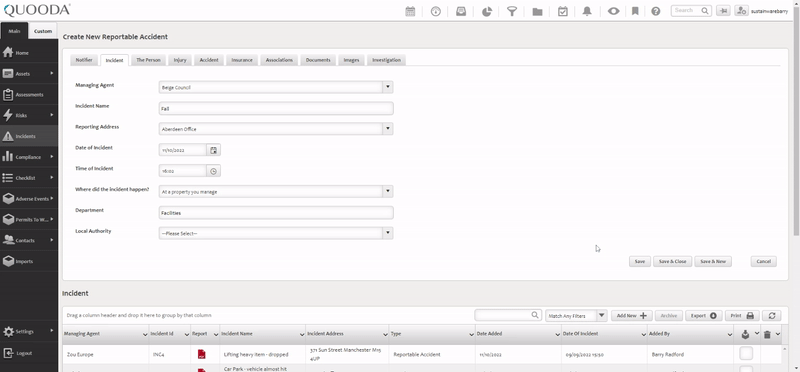
Task: Open the Managing Agent column header menu
Action: (x=145, y=334)
